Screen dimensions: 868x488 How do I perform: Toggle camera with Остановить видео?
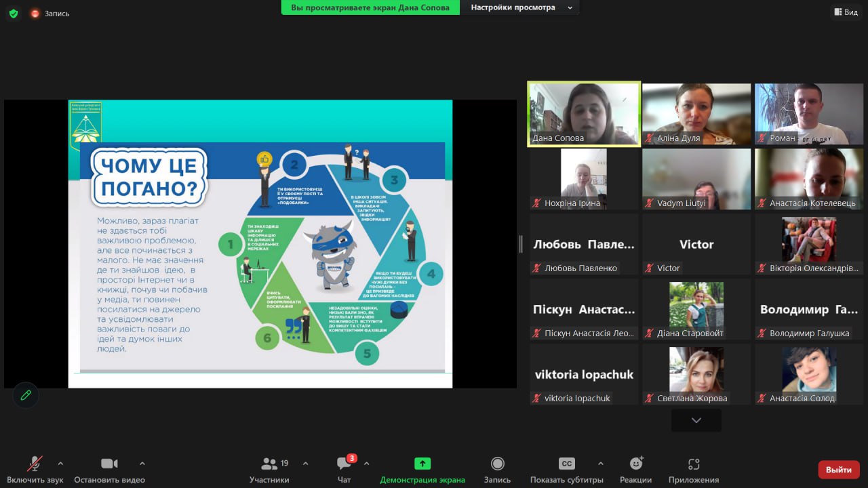pyautogui.click(x=109, y=470)
